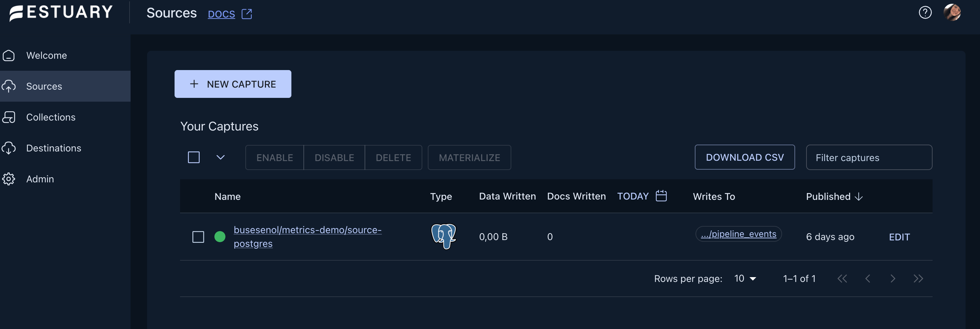The image size is (980, 329).
Task: Focus the Filter captures input field
Action: (869, 158)
